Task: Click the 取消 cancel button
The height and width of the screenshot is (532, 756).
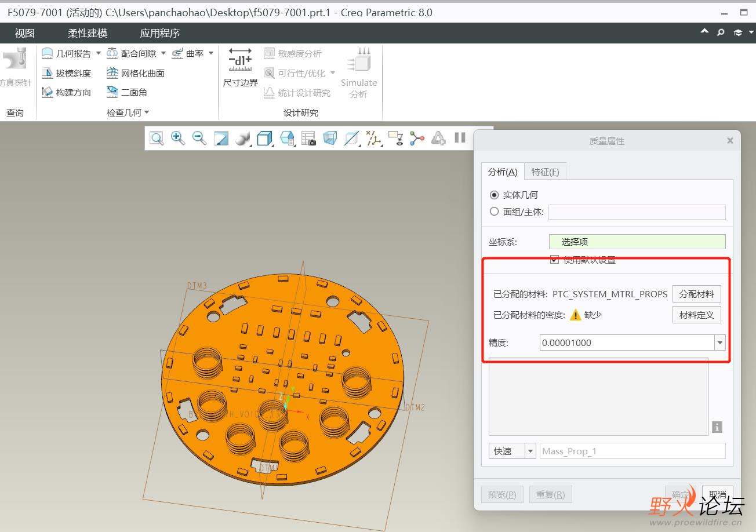Action: (717, 494)
